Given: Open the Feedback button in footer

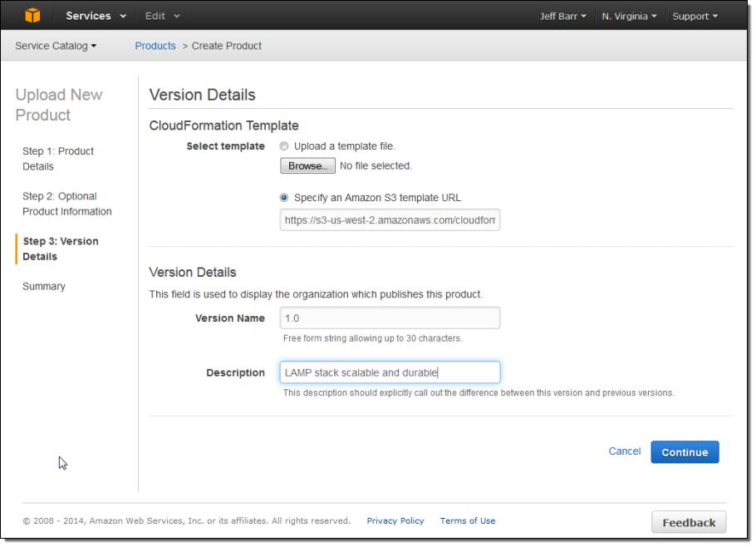Looking at the screenshot, I should [688, 522].
